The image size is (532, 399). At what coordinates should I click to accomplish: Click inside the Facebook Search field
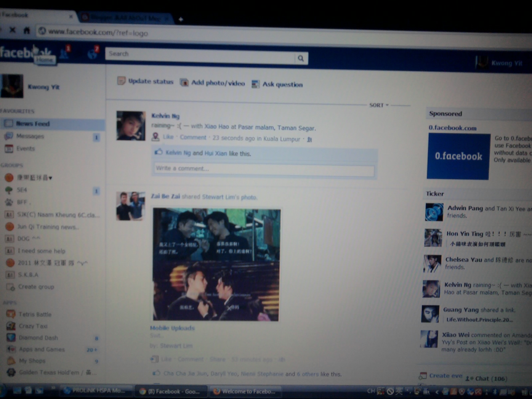coord(200,56)
